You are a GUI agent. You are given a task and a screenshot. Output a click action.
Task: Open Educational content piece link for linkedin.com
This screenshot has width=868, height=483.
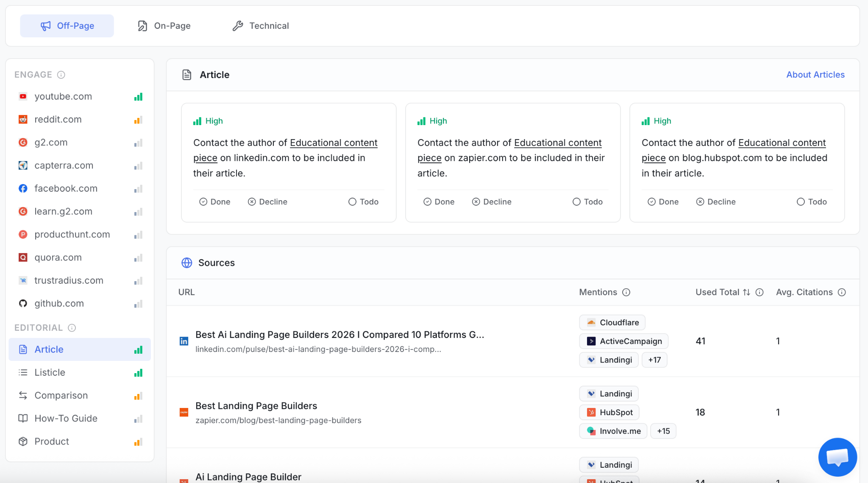(x=334, y=143)
